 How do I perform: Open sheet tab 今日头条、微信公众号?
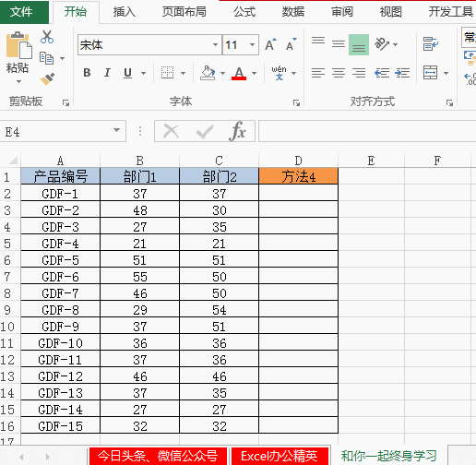(x=158, y=456)
